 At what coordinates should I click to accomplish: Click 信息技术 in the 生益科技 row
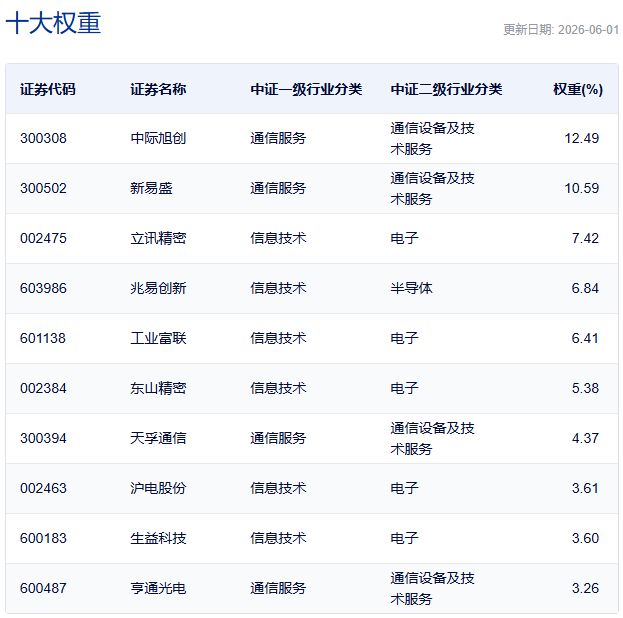tap(278, 539)
